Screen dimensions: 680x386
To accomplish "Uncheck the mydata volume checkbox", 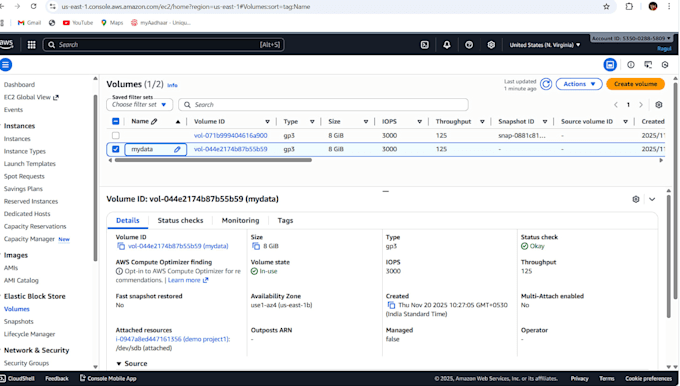I will [116, 149].
